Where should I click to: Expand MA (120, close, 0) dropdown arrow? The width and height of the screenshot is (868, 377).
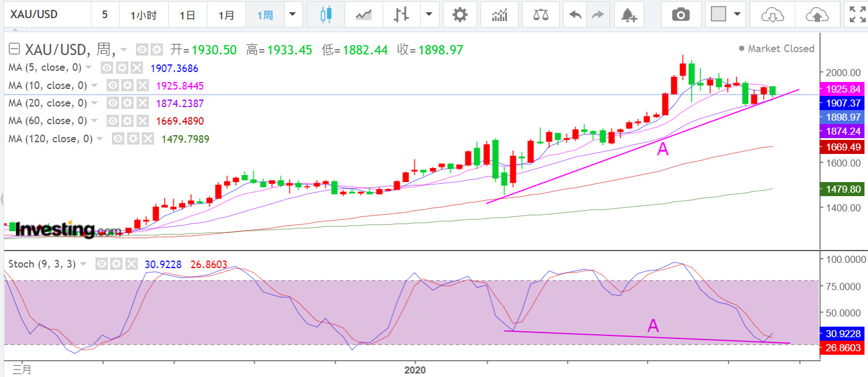tap(100, 139)
